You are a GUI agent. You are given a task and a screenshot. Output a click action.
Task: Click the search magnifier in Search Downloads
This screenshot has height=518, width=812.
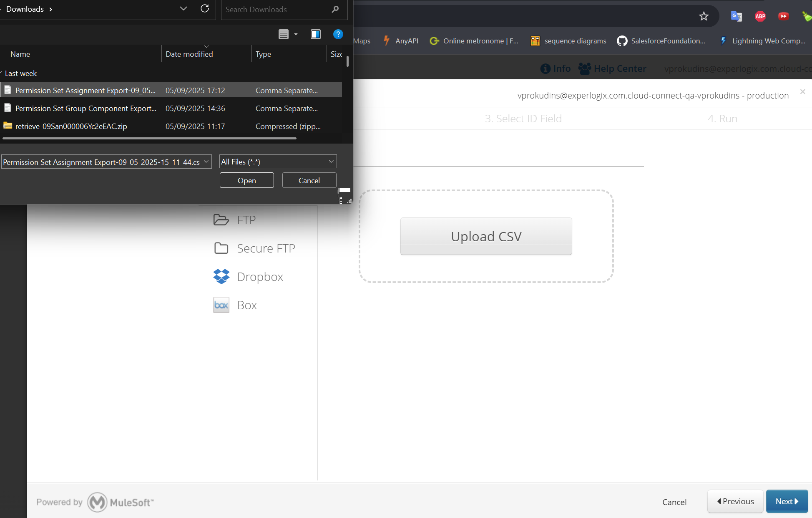(x=335, y=9)
